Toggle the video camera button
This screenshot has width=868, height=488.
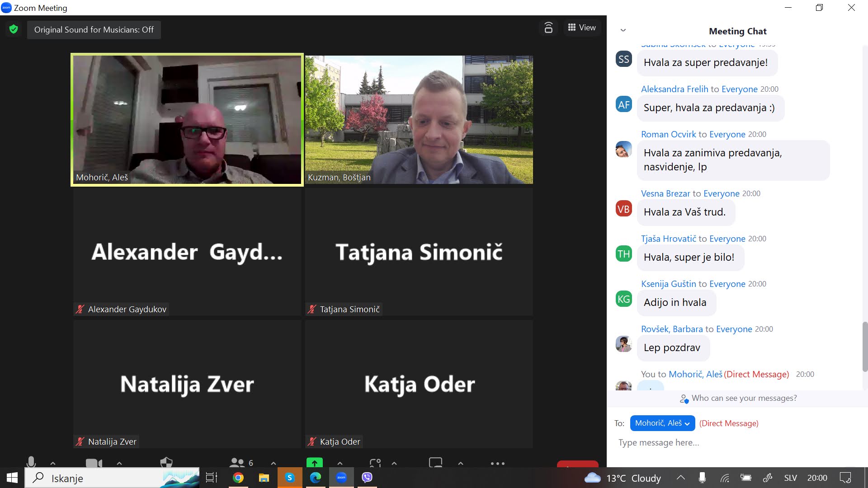(x=94, y=463)
